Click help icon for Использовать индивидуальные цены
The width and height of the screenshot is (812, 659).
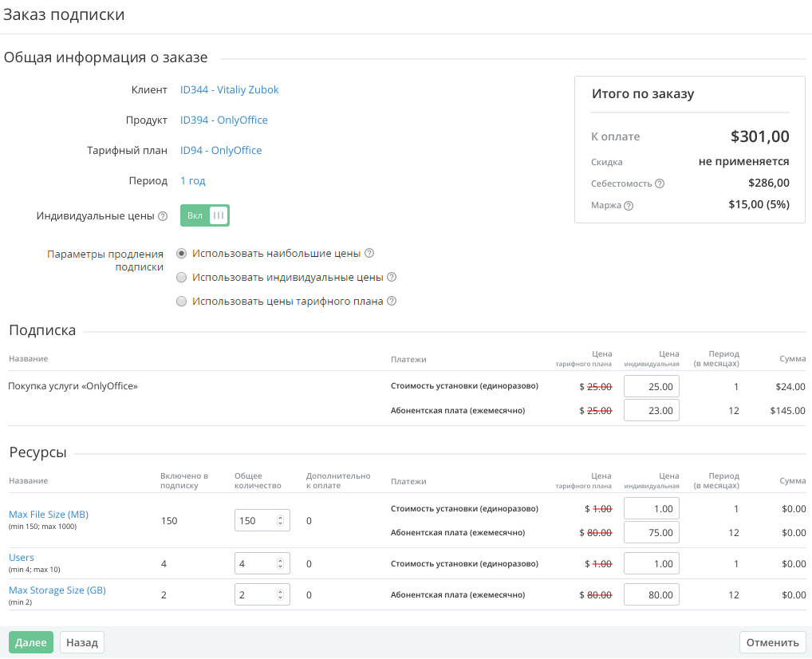coord(392,278)
